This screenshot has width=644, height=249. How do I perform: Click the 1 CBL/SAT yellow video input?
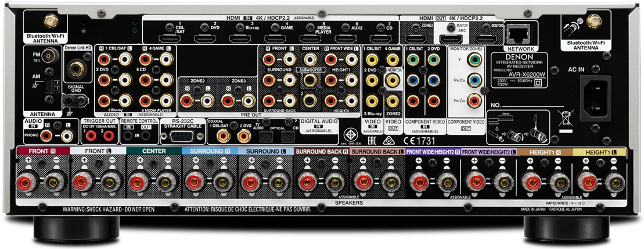coord(372,60)
